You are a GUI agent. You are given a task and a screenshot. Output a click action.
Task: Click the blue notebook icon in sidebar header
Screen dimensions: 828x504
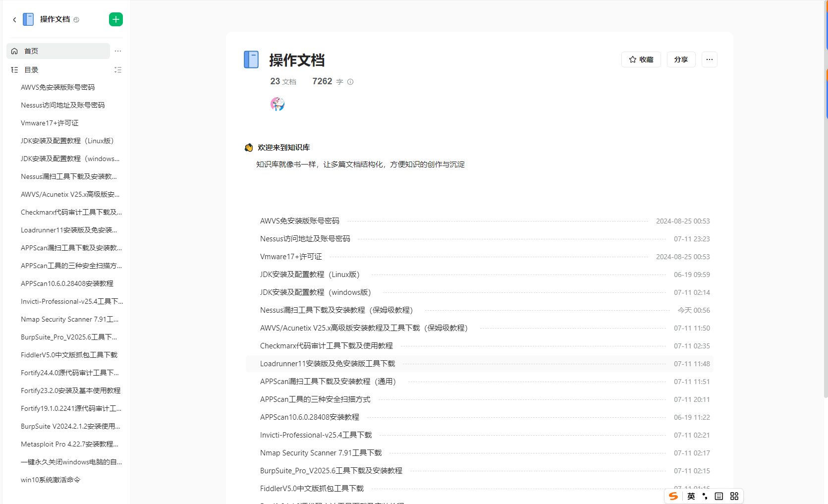[x=28, y=19]
